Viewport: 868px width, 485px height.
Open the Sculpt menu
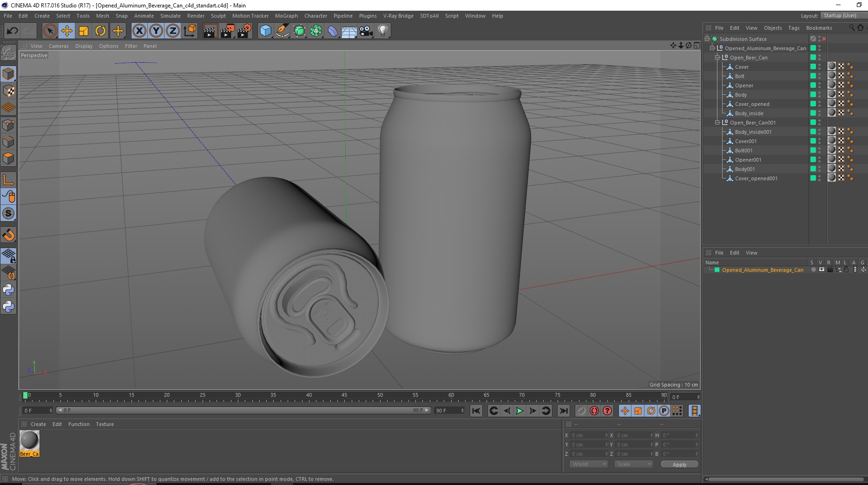pos(218,16)
